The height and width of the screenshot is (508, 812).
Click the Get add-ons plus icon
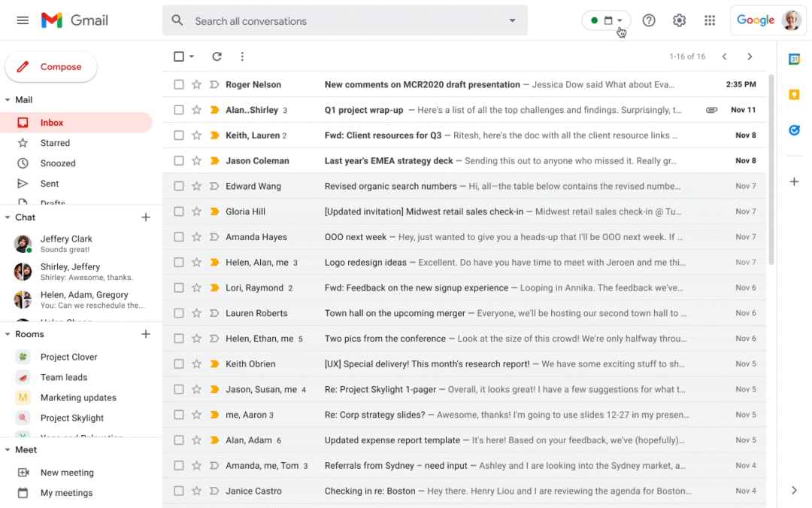point(794,181)
